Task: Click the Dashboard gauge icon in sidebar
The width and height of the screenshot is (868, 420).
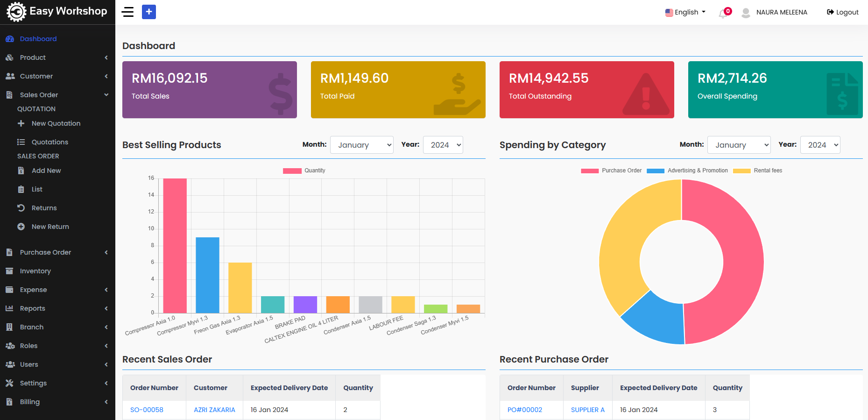Action: [9, 39]
